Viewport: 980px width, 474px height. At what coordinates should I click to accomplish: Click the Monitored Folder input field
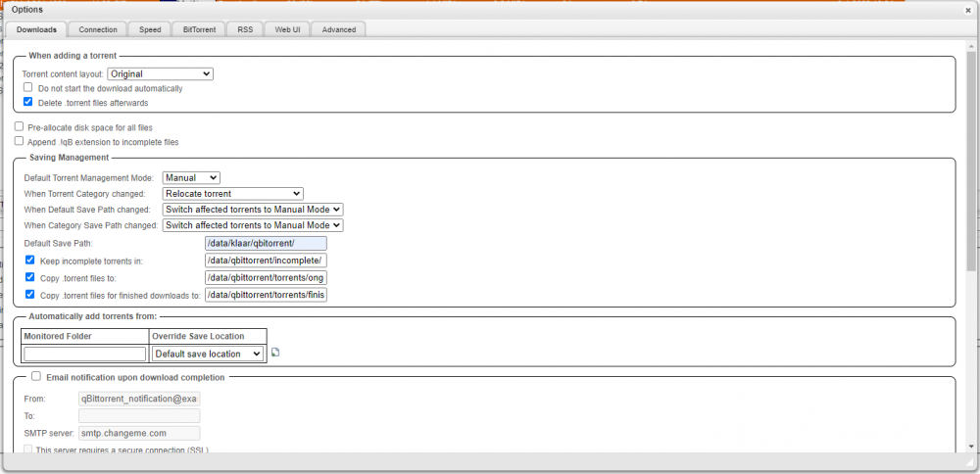coord(85,354)
